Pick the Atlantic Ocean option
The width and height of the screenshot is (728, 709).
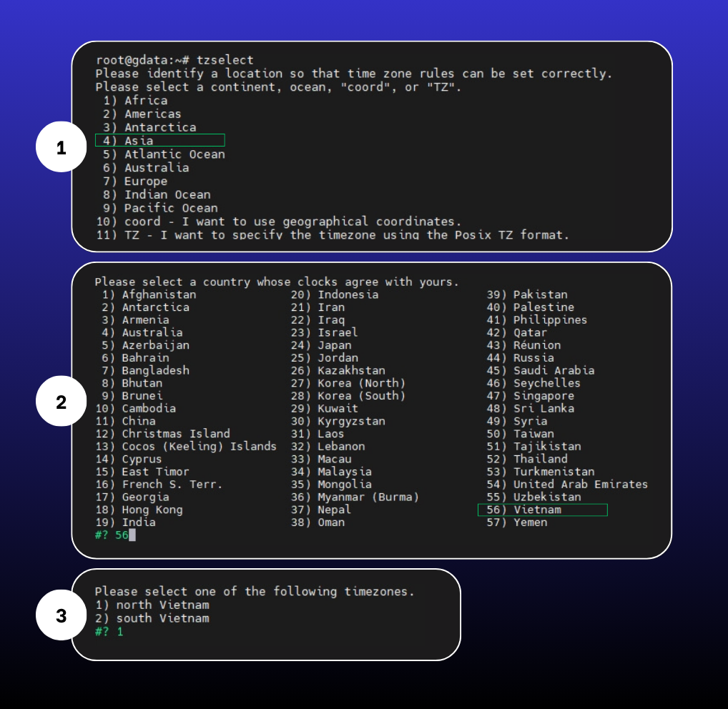[166, 154]
